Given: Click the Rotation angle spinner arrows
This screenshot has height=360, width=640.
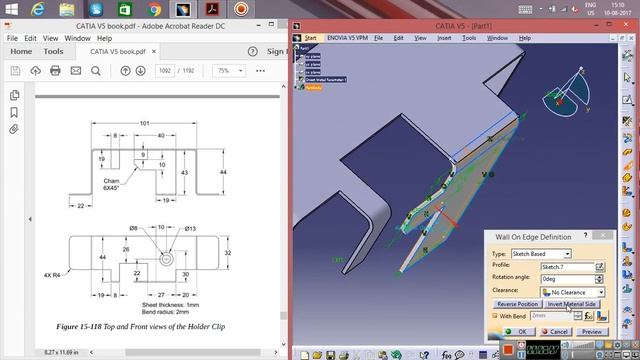Looking at the screenshot, I should 599,279.
